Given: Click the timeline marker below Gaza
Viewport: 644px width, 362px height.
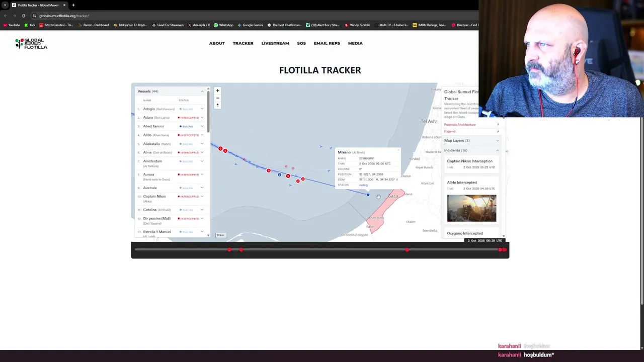Looking at the screenshot, I should (407, 250).
